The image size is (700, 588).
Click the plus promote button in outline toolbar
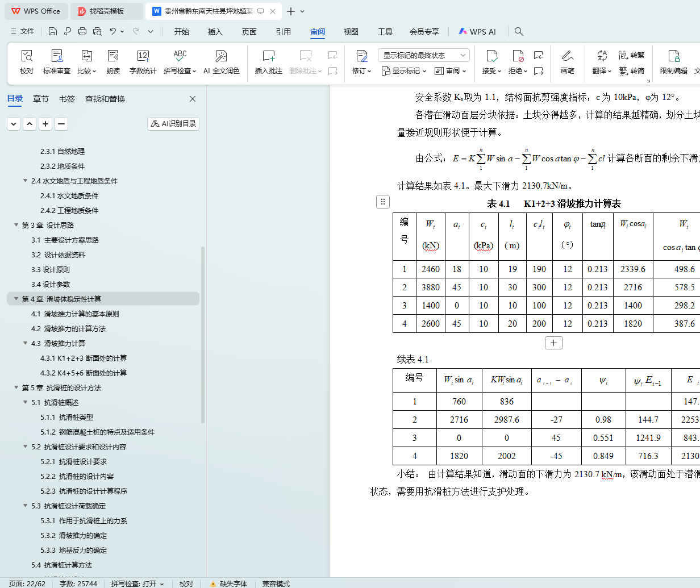click(x=45, y=123)
